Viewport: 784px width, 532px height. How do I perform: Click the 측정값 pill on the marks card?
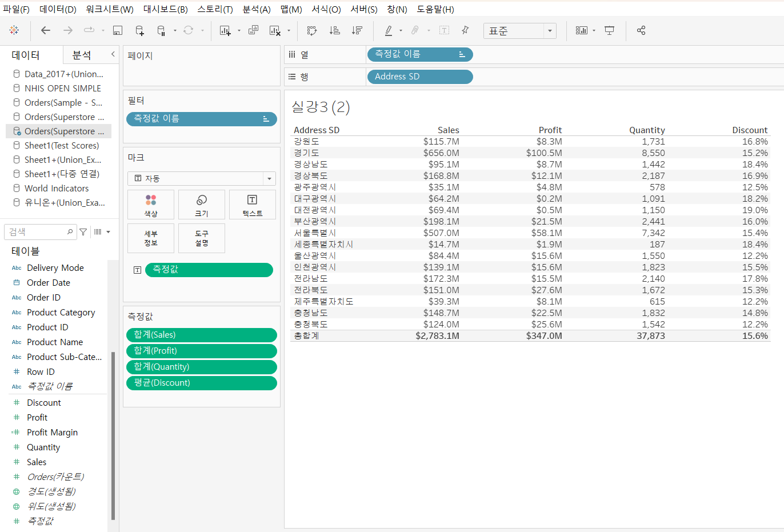[x=209, y=270]
